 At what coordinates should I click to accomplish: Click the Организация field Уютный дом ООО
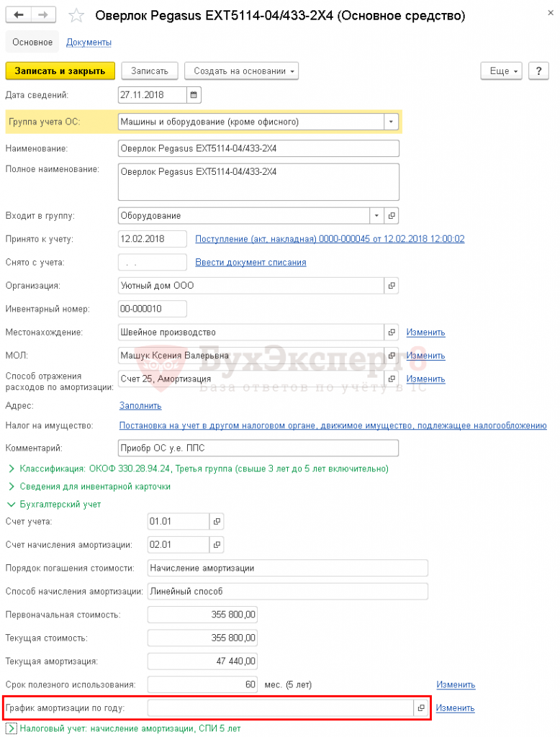251,286
